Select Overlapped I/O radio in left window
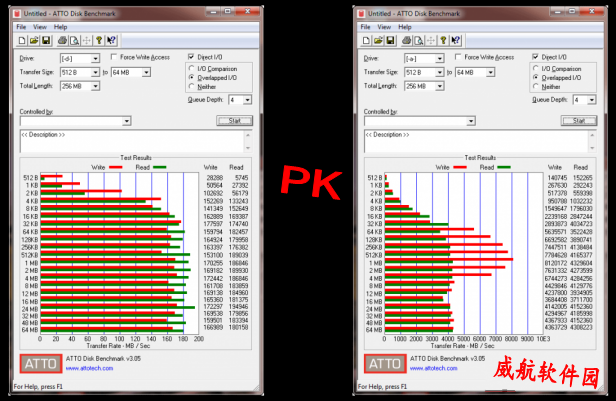The width and height of the screenshot is (616, 401). [192, 77]
